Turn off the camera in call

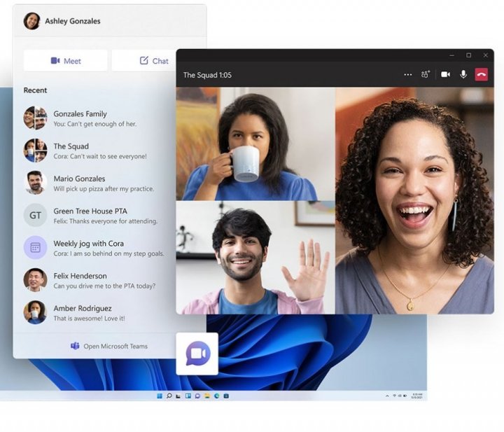tap(445, 75)
